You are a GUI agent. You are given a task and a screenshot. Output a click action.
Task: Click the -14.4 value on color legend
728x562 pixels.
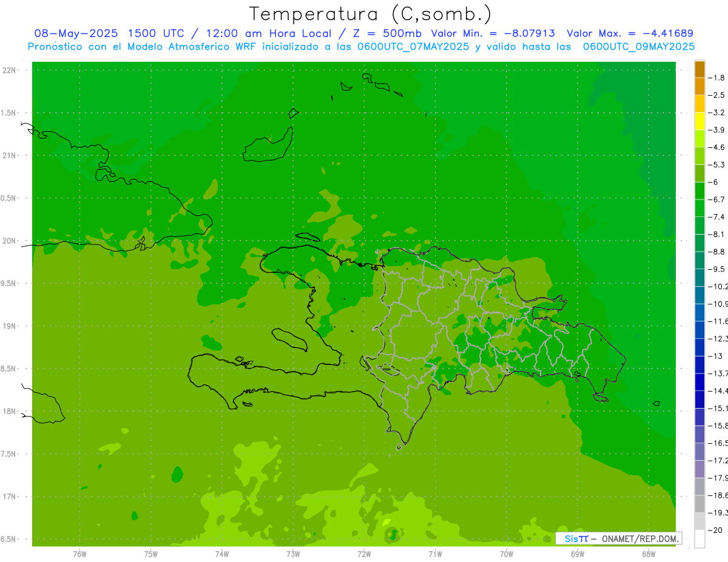coord(718,390)
